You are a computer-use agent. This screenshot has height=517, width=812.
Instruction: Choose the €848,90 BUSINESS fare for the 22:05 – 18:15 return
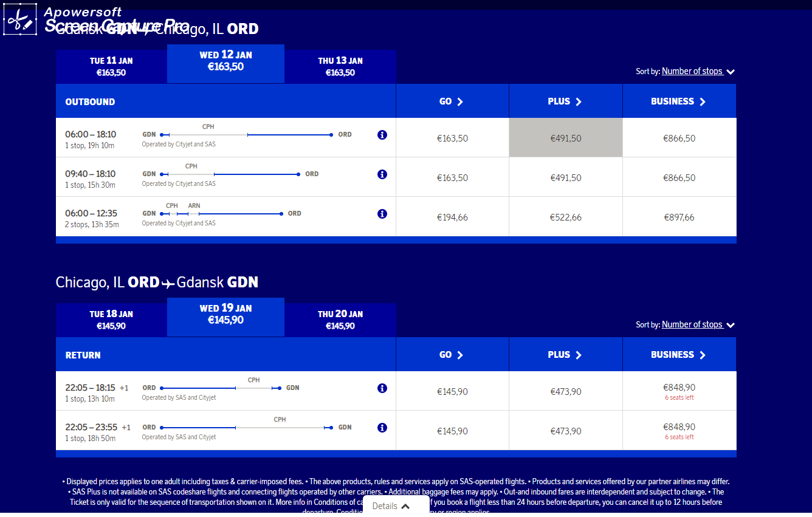680,391
